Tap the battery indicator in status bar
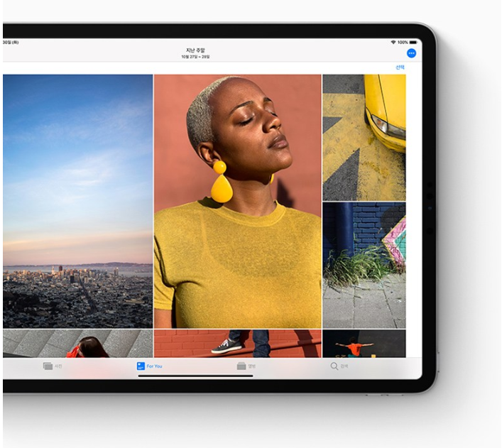Screen dimensions: 502x448 [x=413, y=43]
